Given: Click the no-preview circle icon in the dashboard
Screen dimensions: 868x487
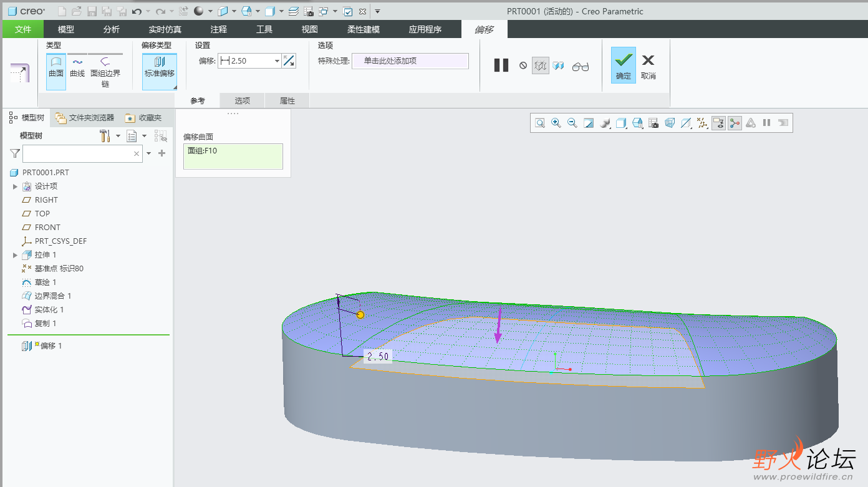Looking at the screenshot, I should pos(523,65).
